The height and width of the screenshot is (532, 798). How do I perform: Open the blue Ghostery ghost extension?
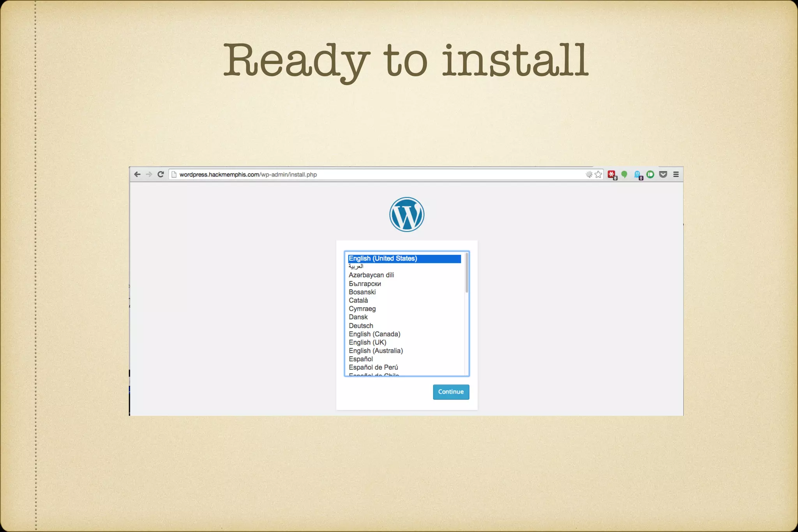[638, 175]
